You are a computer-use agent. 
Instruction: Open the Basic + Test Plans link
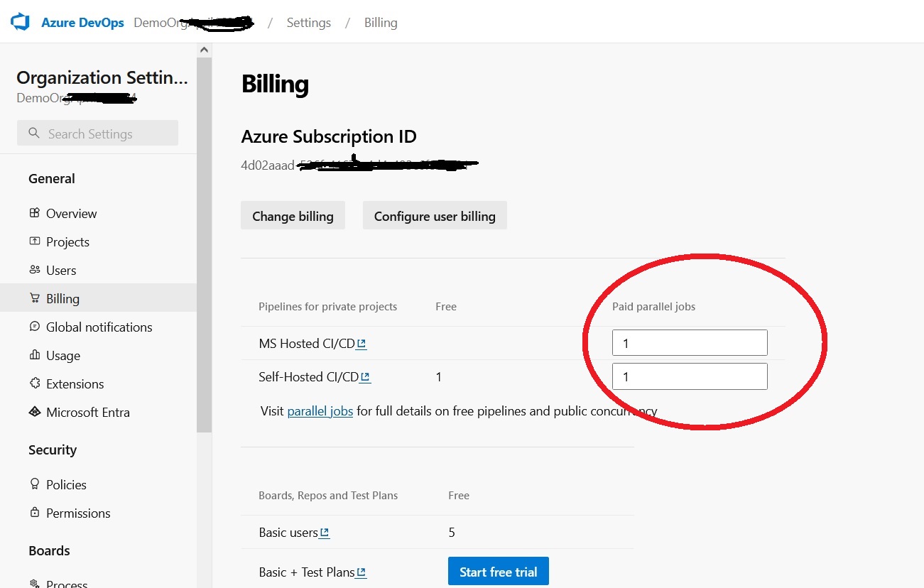(x=307, y=572)
